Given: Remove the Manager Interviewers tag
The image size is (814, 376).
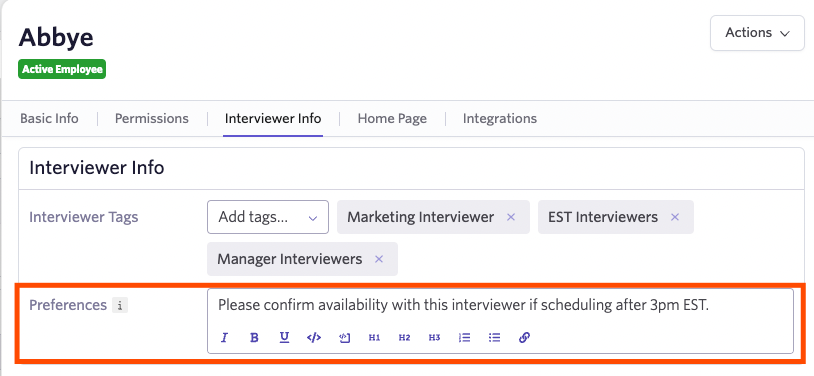Looking at the screenshot, I should (x=379, y=259).
